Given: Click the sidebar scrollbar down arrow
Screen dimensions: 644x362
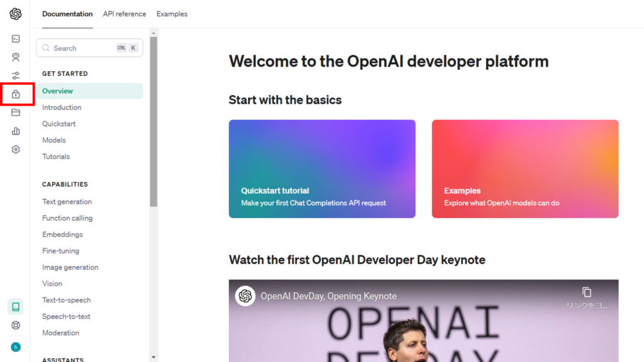Looking at the screenshot, I should click(x=153, y=358).
